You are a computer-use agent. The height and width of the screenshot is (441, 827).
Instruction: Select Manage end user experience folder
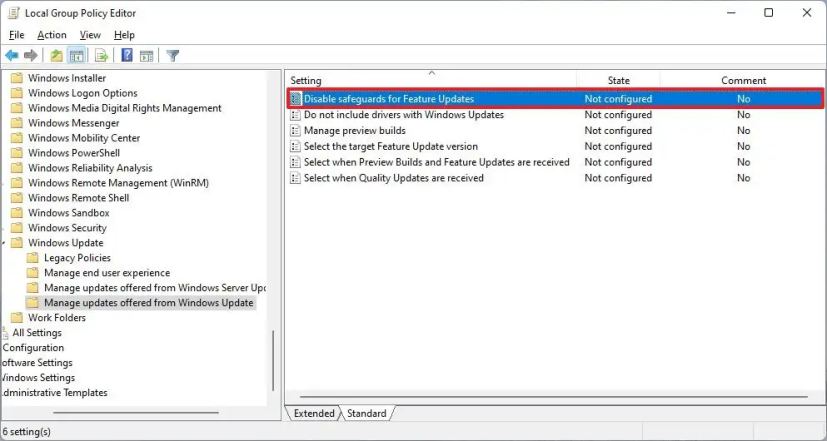[107, 273]
